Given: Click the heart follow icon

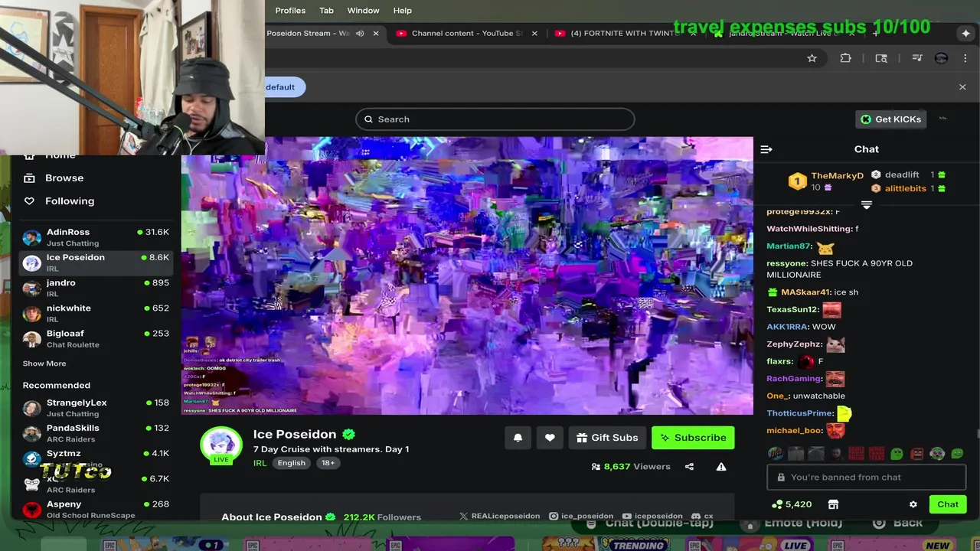Looking at the screenshot, I should tap(550, 438).
